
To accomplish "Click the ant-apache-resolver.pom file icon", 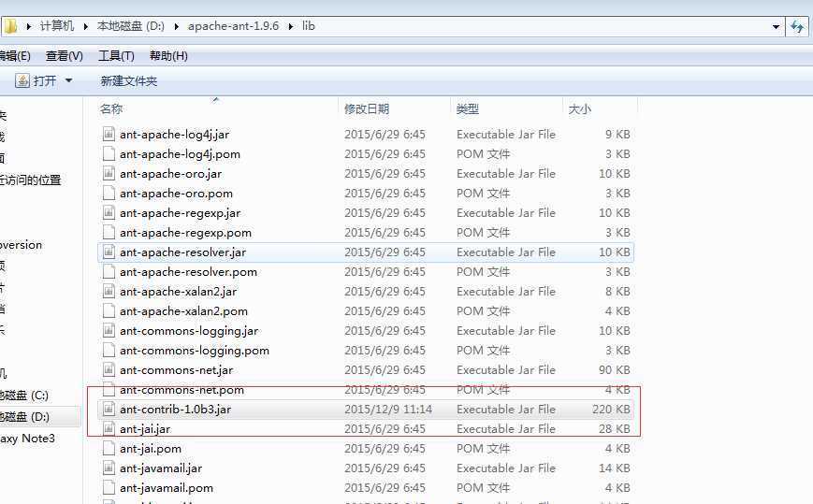I will click(x=109, y=272).
